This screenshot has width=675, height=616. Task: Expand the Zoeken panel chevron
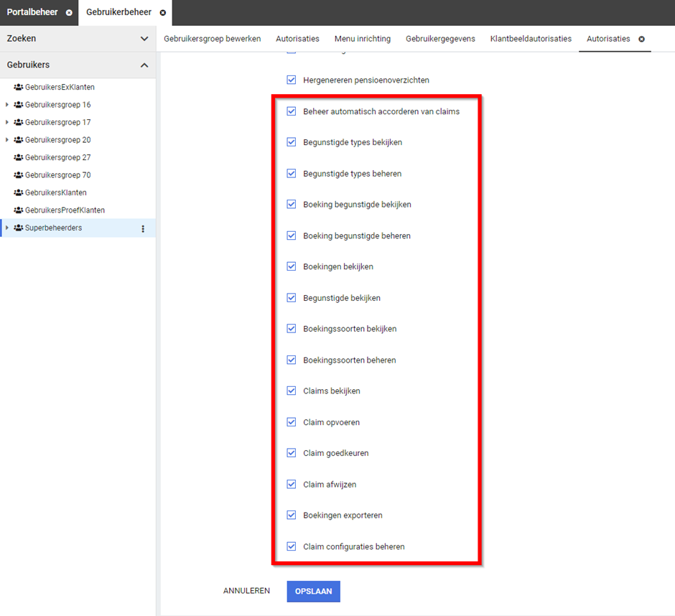pos(144,39)
